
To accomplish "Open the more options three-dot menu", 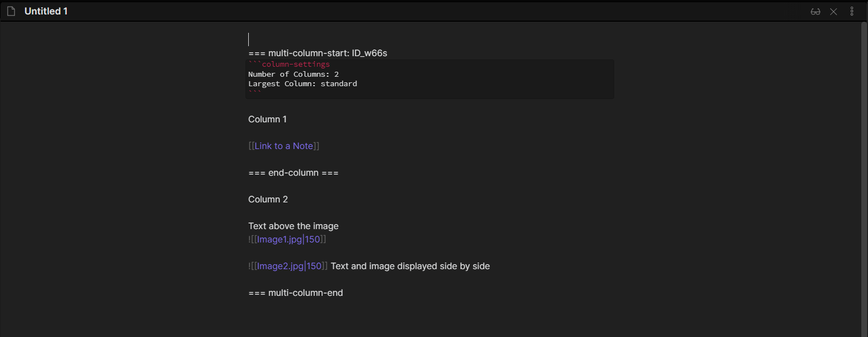I will (852, 12).
